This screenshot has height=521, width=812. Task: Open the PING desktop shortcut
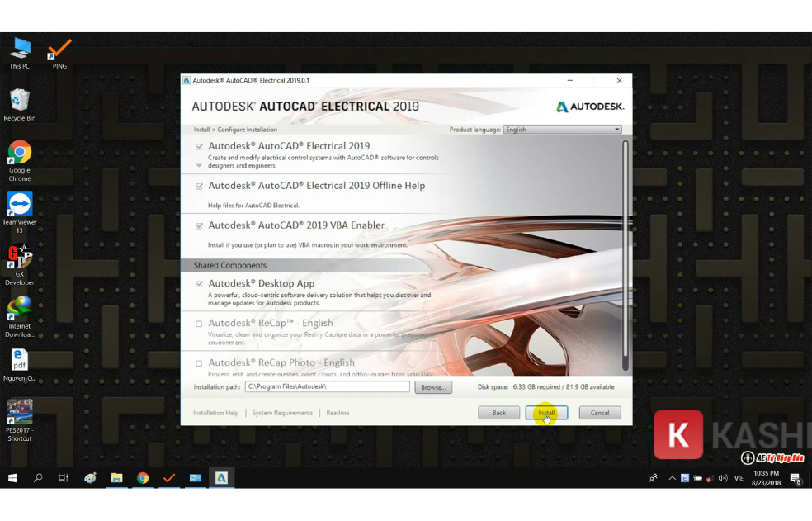click(x=59, y=54)
